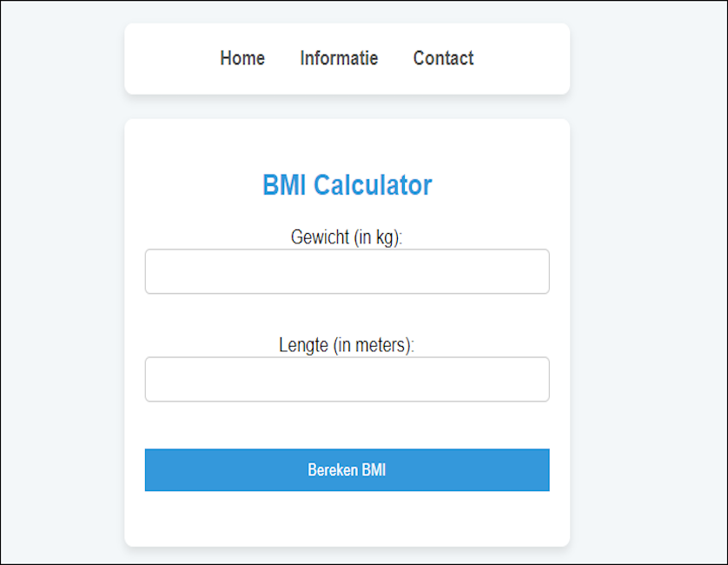
Task: Choose Informatie from the navigation bar
Action: pos(339,58)
